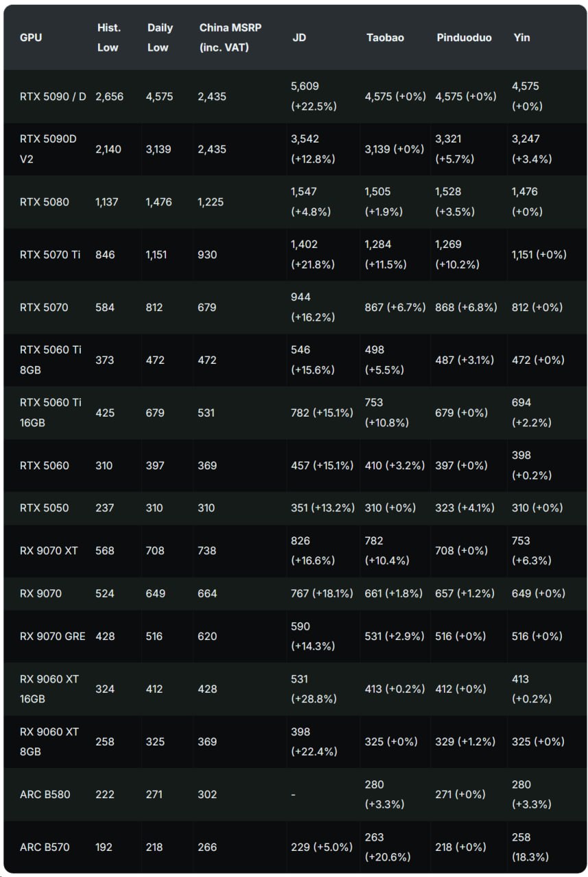588x877 pixels.
Task: Select the Pinduoduo column header
Action: point(464,38)
